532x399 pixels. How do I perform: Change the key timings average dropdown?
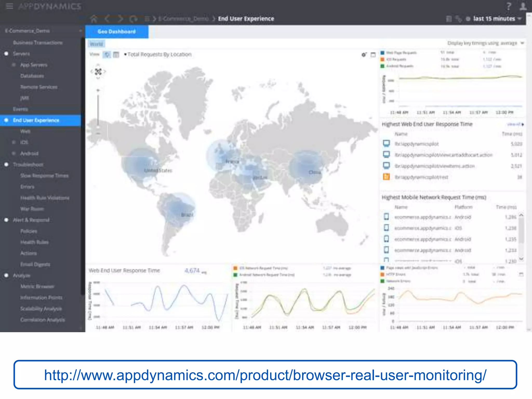pyautogui.click(x=486, y=43)
